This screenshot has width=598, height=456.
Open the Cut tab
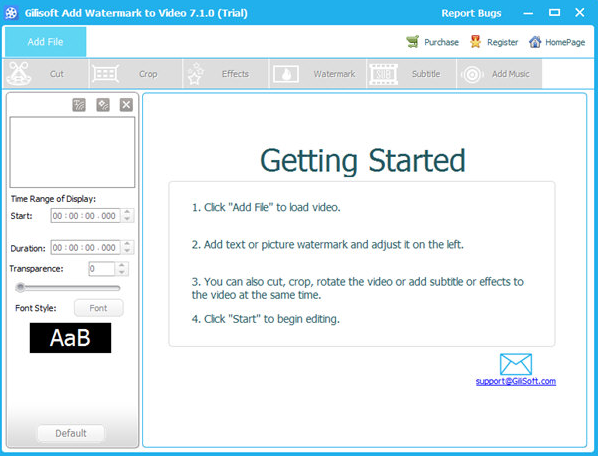46,74
